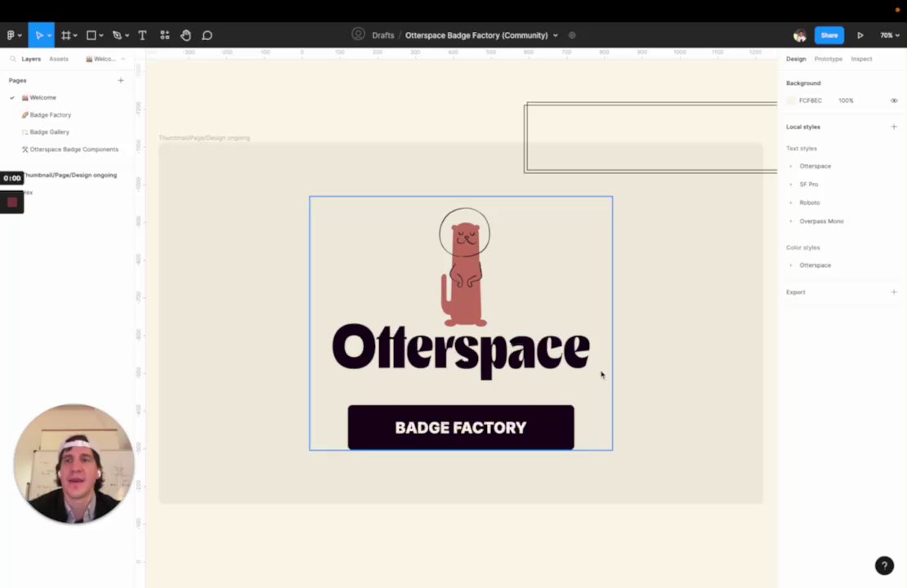Start presentation with the play icon

coord(860,35)
